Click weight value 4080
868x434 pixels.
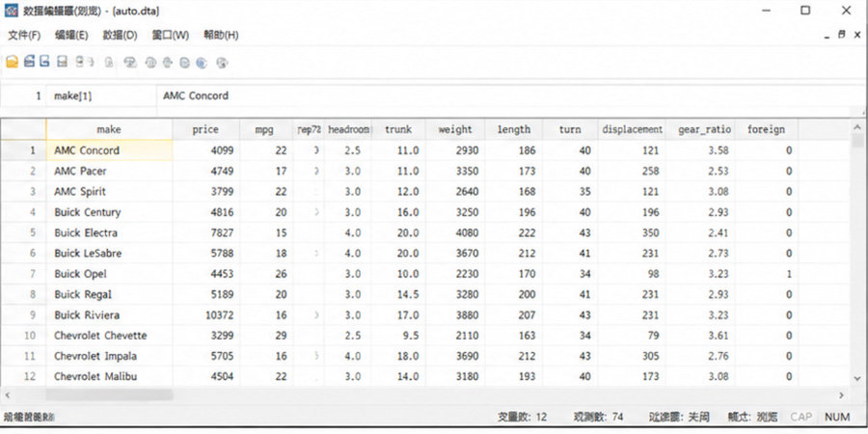coord(455,232)
